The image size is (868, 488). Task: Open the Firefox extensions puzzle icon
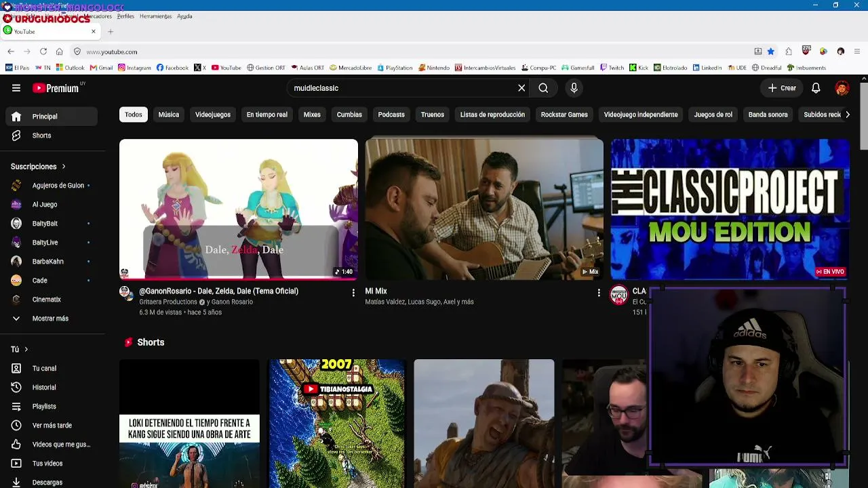pyautogui.click(x=789, y=52)
